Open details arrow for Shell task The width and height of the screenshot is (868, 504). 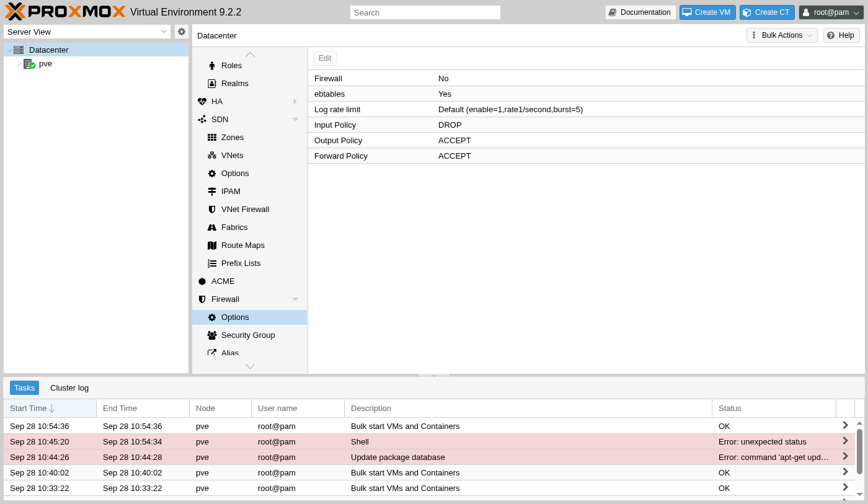point(845,441)
